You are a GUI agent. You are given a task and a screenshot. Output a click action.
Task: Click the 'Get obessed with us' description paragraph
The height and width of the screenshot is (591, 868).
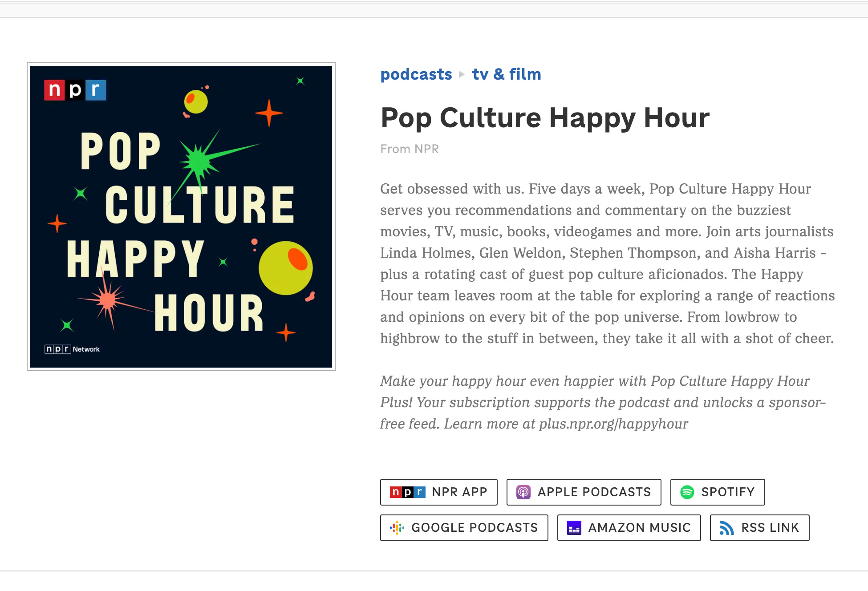607,263
